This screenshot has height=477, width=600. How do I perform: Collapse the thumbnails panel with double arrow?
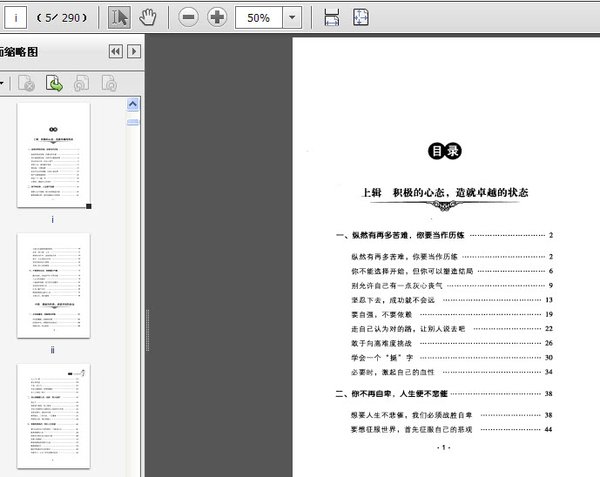pos(116,51)
